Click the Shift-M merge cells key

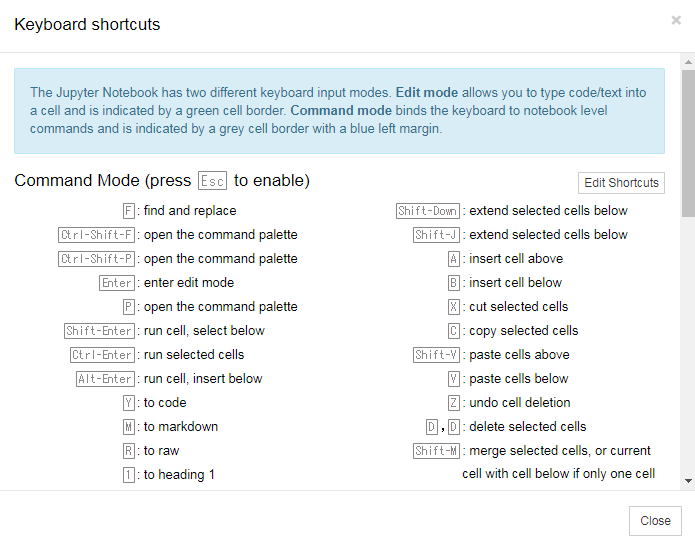click(436, 451)
